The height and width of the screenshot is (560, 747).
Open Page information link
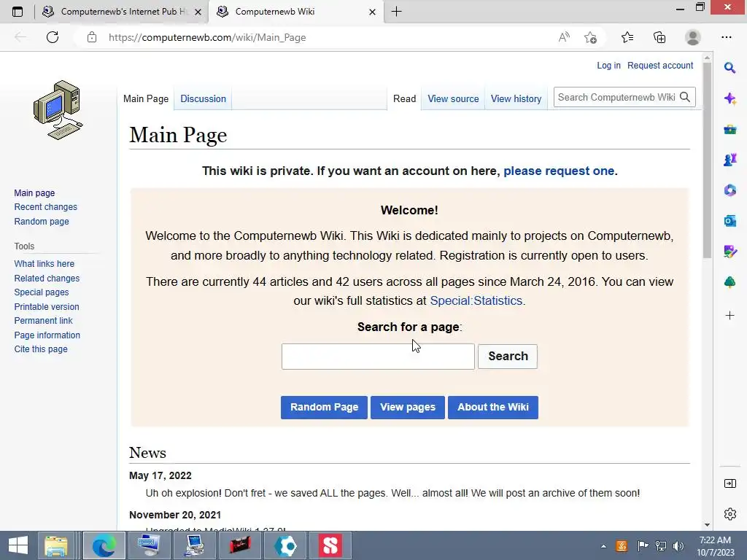pos(47,335)
